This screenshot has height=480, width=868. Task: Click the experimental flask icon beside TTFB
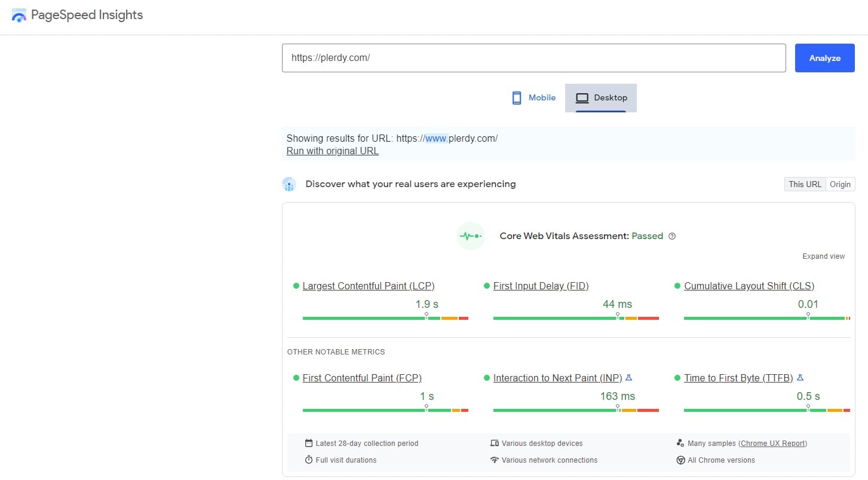coord(800,377)
